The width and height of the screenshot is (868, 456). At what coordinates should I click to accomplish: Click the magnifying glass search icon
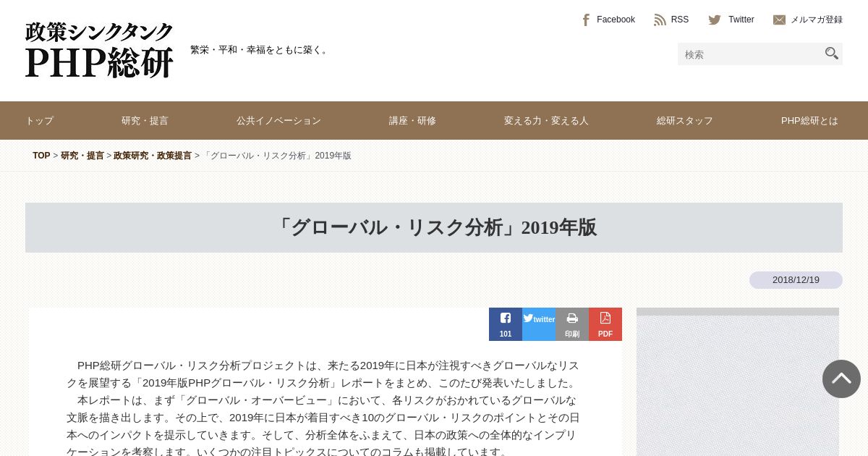[832, 54]
